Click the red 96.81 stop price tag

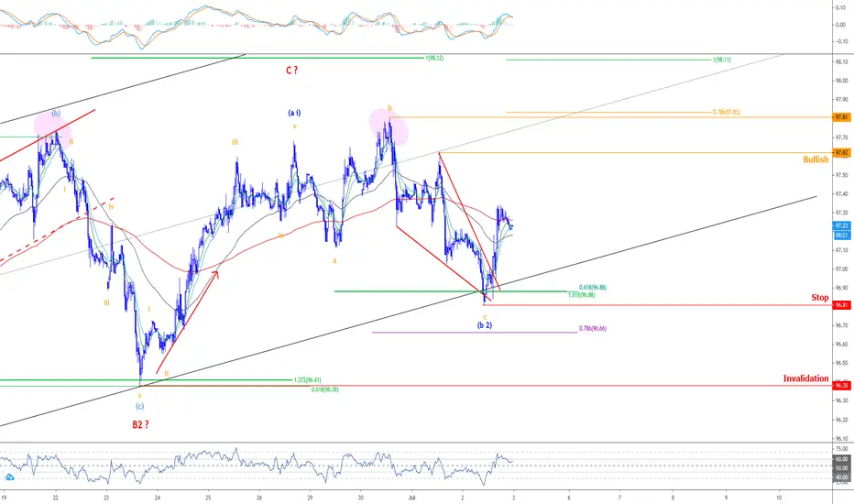[x=841, y=305]
